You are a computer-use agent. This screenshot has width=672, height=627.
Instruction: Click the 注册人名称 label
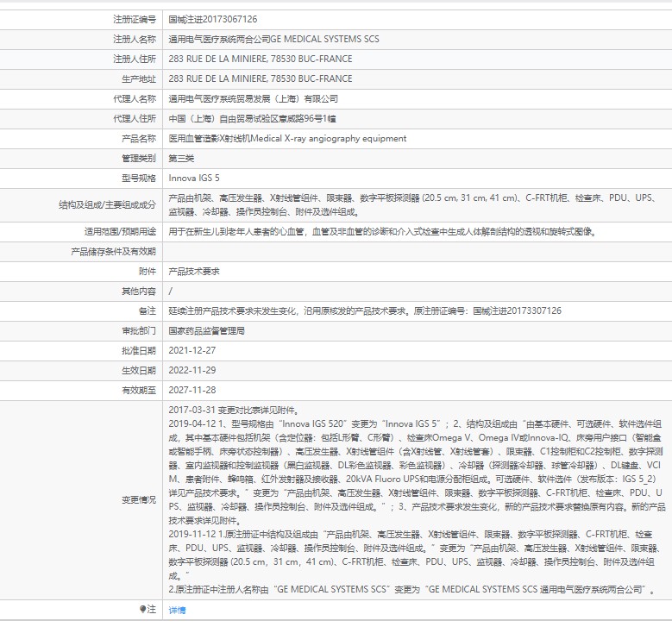(x=135, y=40)
